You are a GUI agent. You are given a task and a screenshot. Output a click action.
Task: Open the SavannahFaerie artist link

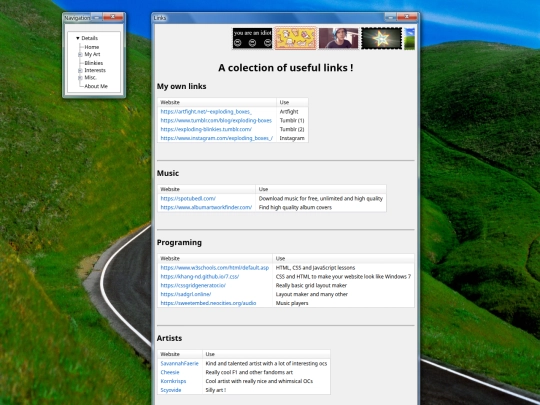179,363
